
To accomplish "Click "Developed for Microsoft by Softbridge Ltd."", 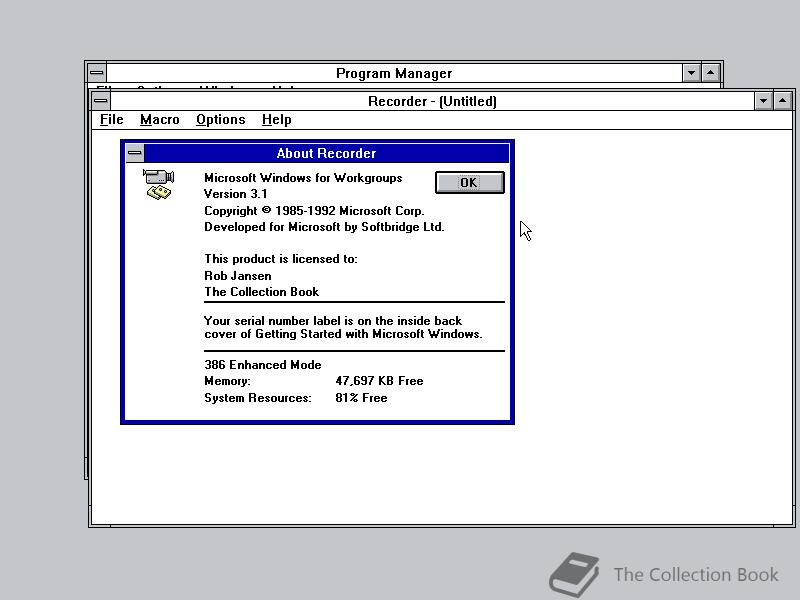I will point(324,227).
